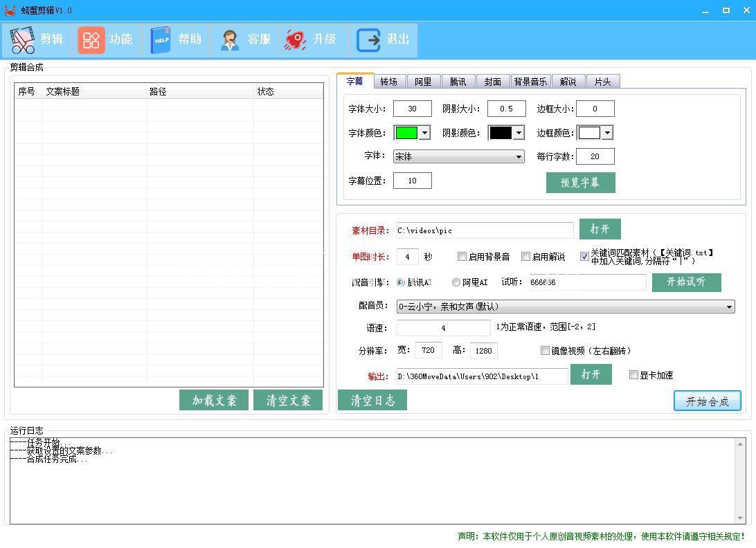Enable the 启用背景音 checkbox
Screen dimensions: 756x548
(x=462, y=257)
